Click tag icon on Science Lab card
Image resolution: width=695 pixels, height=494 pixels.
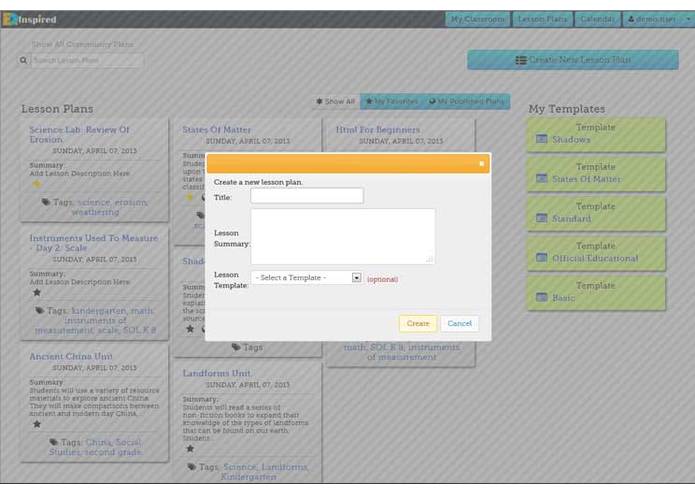(x=46, y=202)
